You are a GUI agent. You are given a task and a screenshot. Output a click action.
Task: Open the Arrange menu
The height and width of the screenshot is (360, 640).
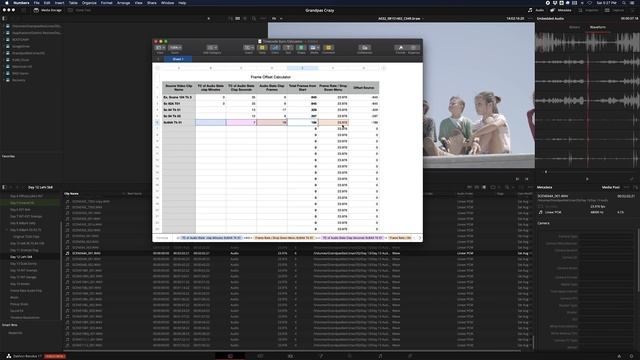[x=123, y=3]
